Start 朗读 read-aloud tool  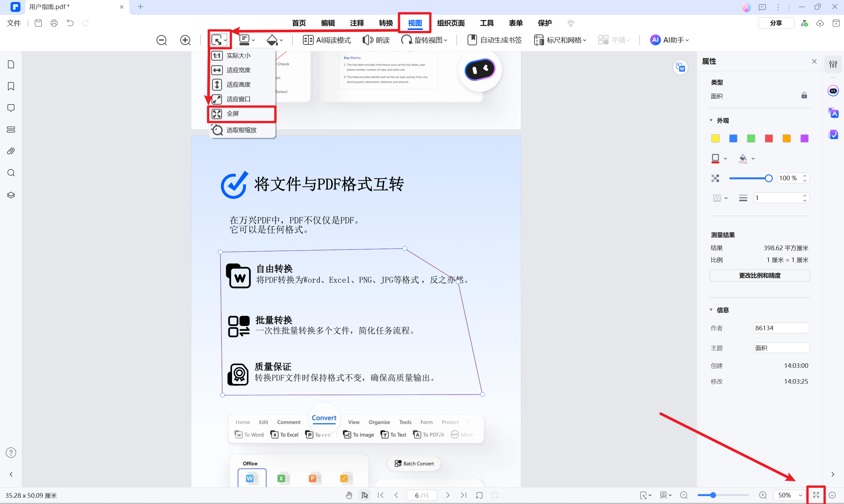(x=376, y=40)
